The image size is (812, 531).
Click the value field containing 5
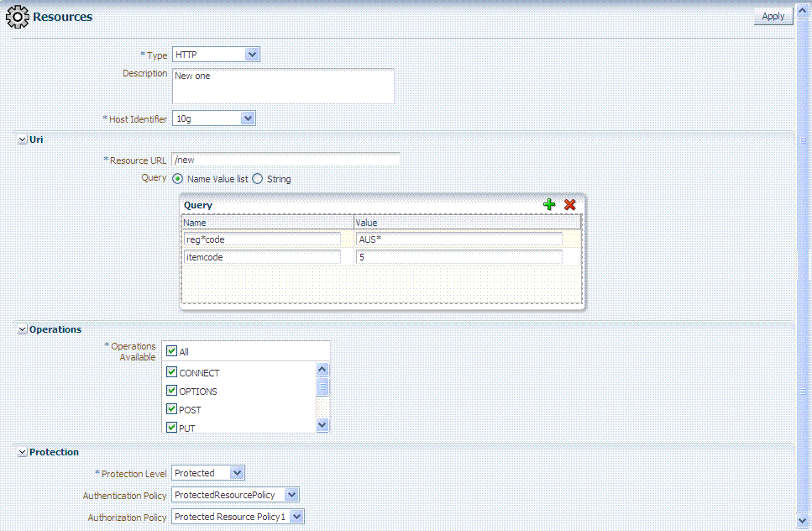458,257
